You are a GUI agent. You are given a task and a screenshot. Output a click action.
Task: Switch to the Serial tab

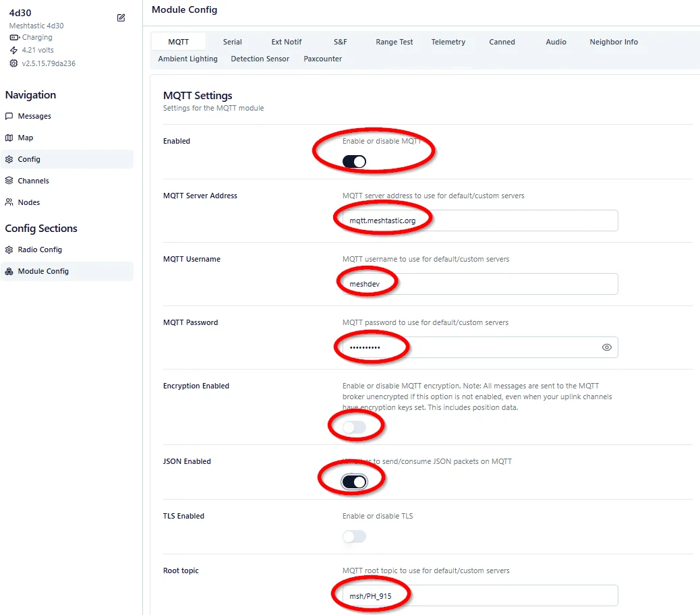(233, 42)
